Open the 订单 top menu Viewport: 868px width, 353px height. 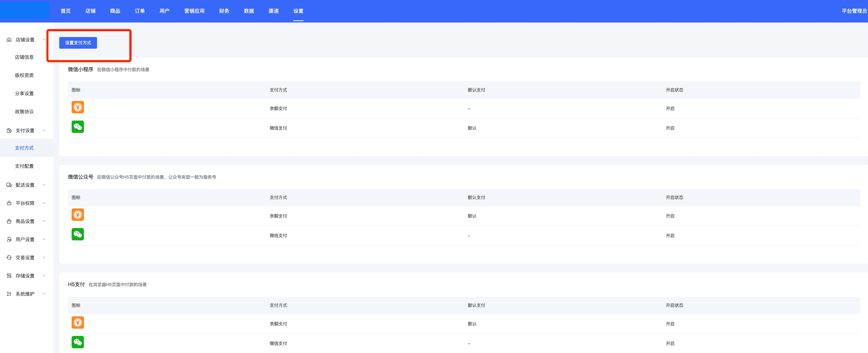pos(140,11)
